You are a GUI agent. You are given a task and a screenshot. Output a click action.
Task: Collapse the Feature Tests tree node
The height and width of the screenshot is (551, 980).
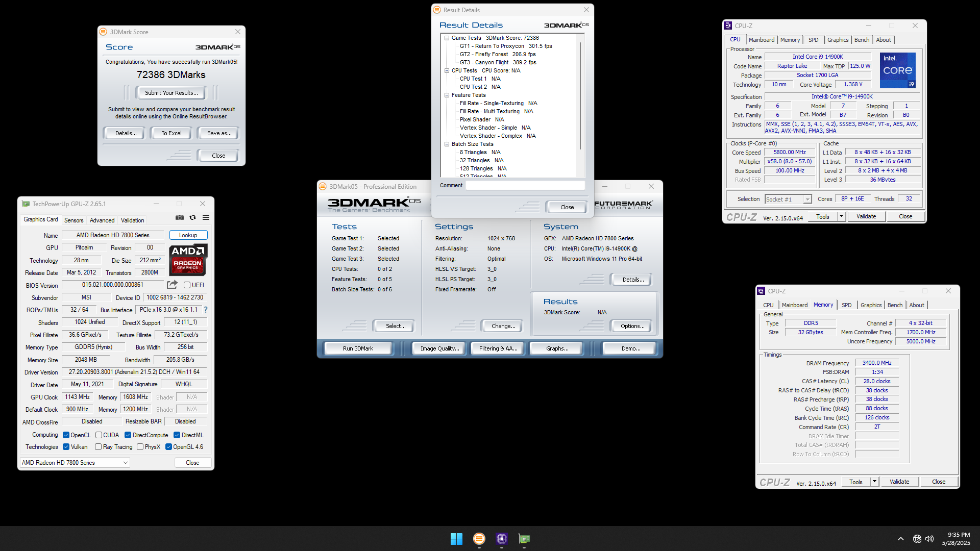[x=447, y=95]
